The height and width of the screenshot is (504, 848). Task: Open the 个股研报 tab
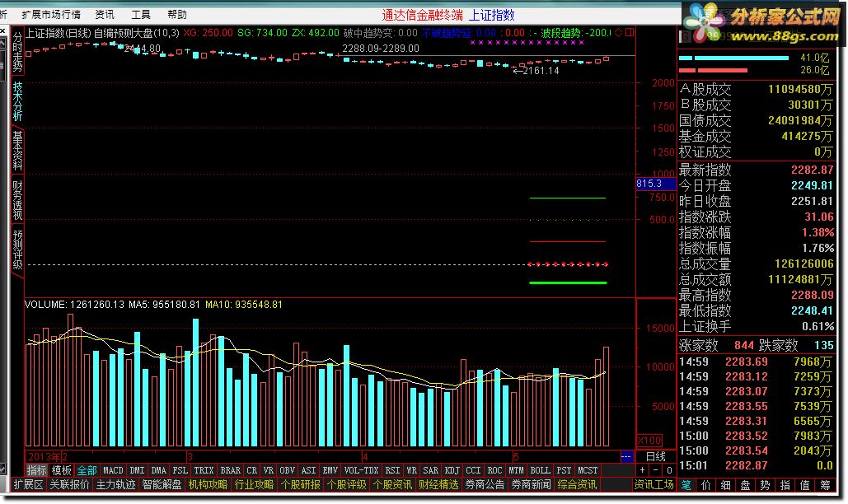(x=300, y=485)
